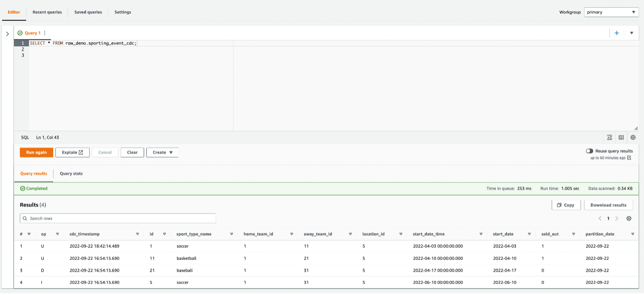
Task: Click the editor layout columns icon
Action: tap(621, 138)
